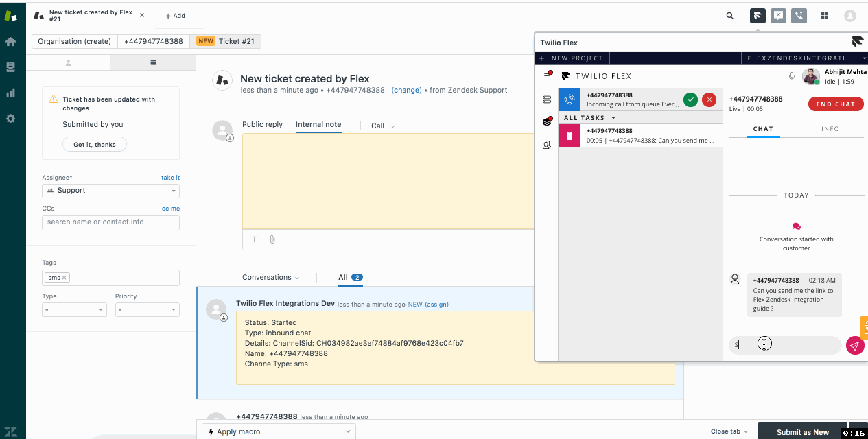Select the All events tab

click(x=350, y=277)
